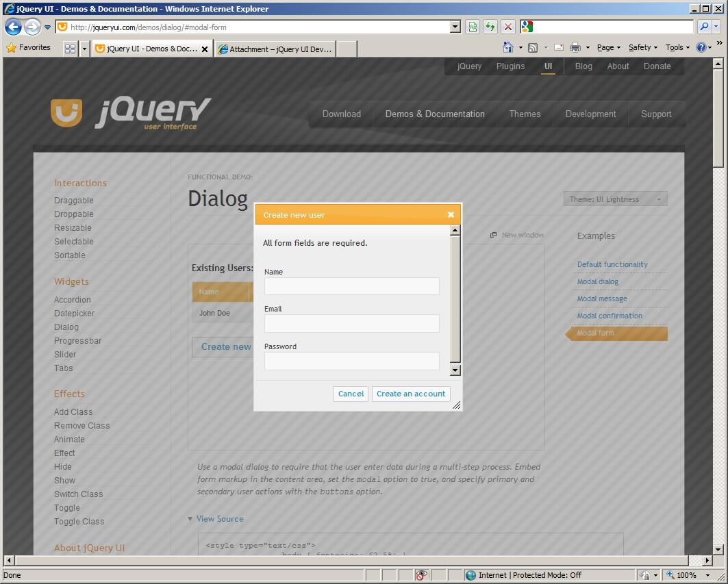Open the Theme: UI Lightness dropdown
Screen dimensions: 728x584
tap(615, 199)
